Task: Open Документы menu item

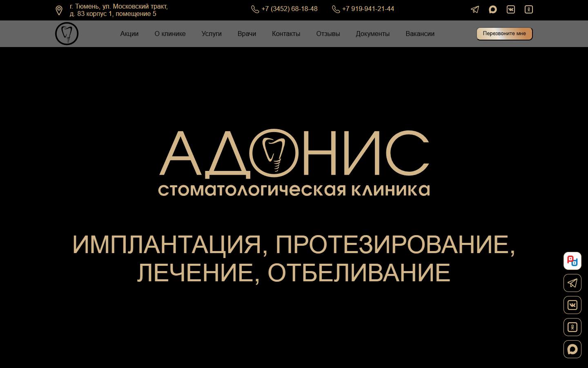Action: coord(372,34)
